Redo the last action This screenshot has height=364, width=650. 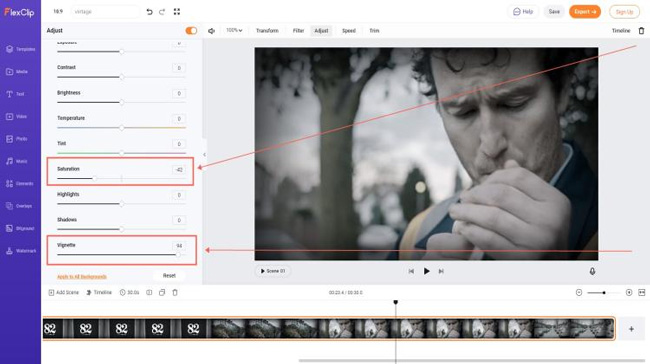point(162,12)
